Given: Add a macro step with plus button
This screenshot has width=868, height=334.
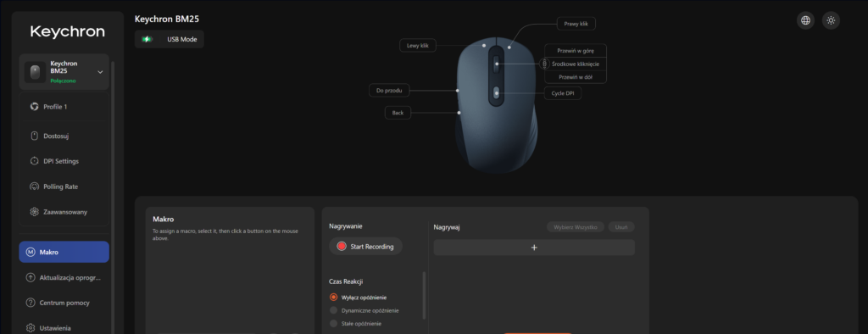Looking at the screenshot, I should (x=534, y=248).
